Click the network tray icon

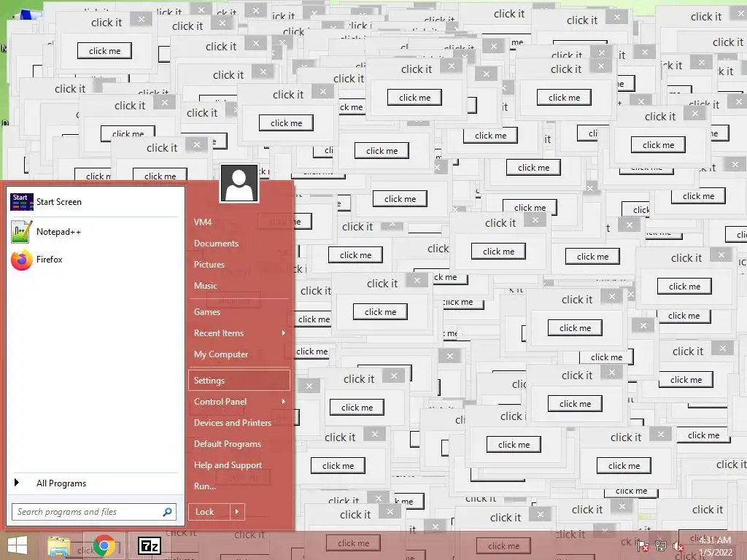pyautogui.click(x=661, y=545)
